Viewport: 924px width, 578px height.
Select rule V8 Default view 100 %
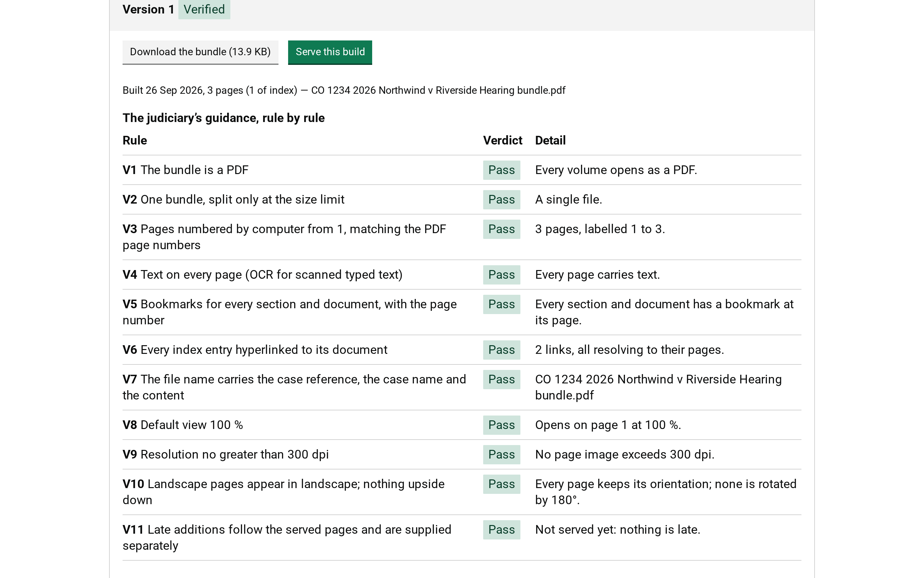[183, 425]
